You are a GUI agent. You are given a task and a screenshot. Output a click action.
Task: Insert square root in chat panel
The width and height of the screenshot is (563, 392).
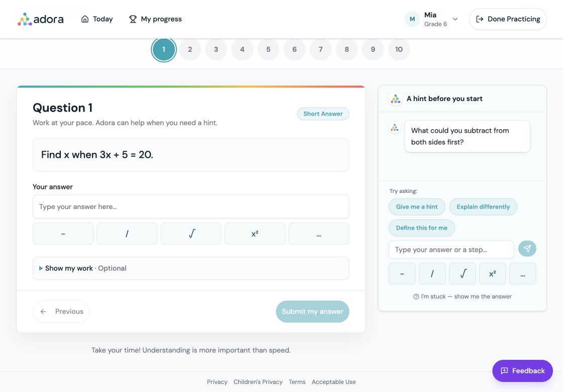pos(462,274)
